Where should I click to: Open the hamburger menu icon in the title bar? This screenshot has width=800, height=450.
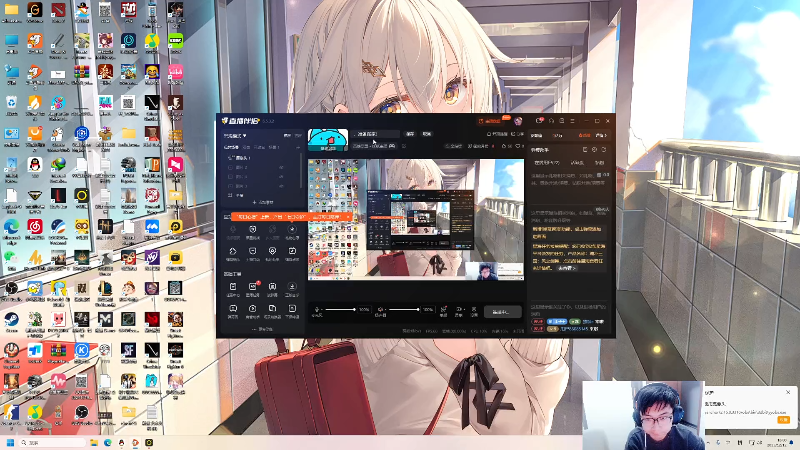572,121
